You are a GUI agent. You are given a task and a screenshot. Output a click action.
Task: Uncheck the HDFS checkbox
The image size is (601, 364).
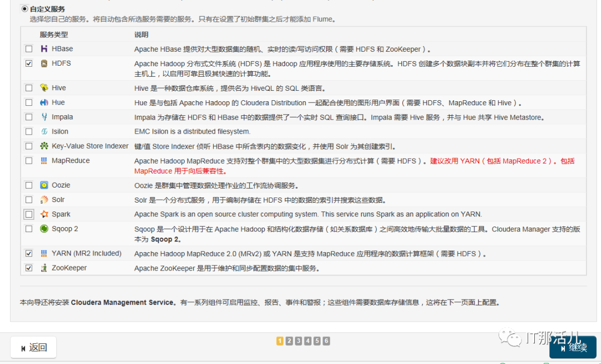[x=29, y=63]
